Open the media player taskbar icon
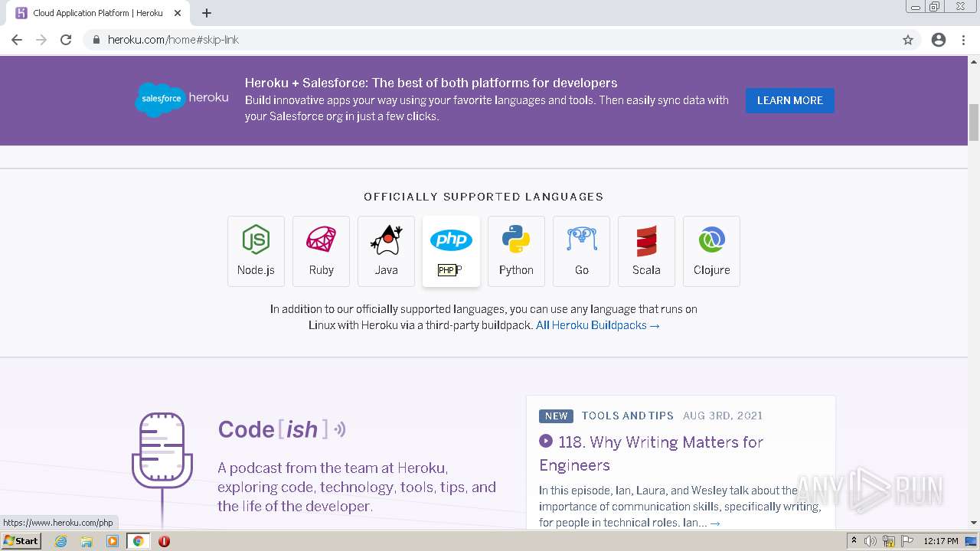The height and width of the screenshot is (551, 980). tap(113, 541)
